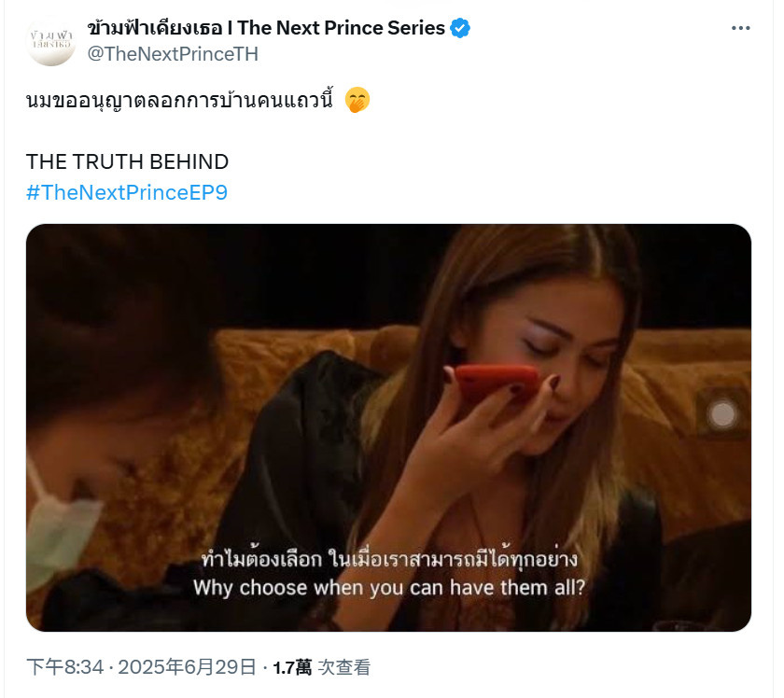Click the 1.7萬 view count
This screenshot has width=784, height=698.
point(292,667)
